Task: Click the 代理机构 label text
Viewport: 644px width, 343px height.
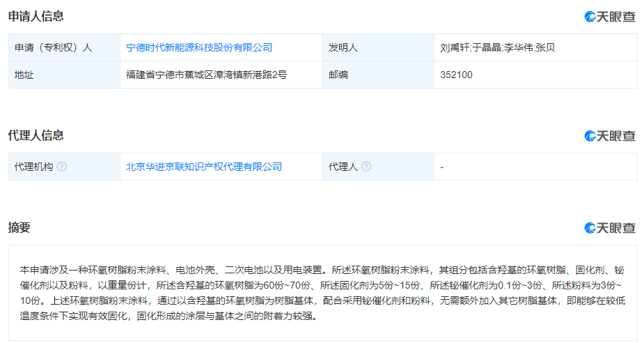Action: tap(33, 167)
